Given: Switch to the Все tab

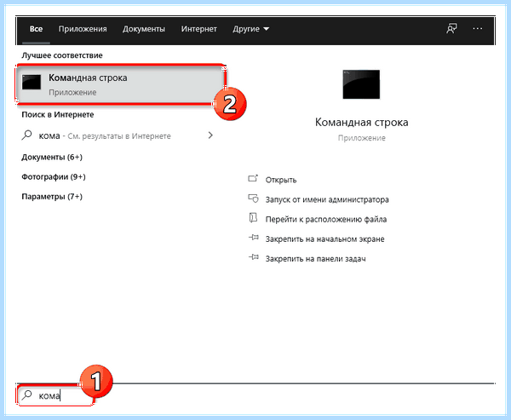Looking at the screenshot, I should 36,29.
